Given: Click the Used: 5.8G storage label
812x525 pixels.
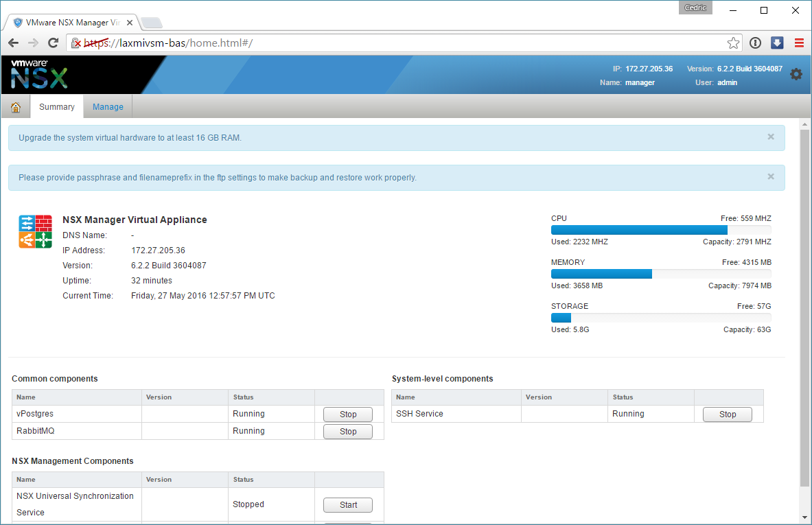Looking at the screenshot, I should pyautogui.click(x=570, y=330).
